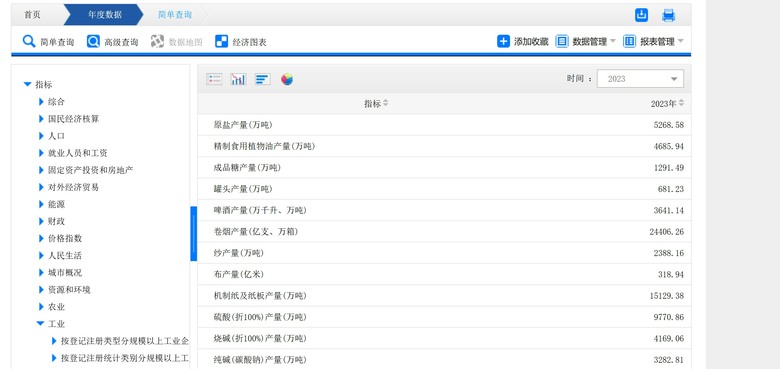This screenshot has width=780, height=369.
Task: Open 按登记注册统计类别分规模以上 sub-item
Action: click(125, 358)
